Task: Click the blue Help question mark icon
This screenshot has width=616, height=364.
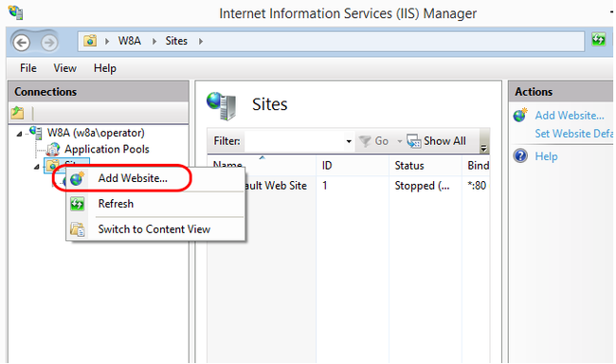Action: pyautogui.click(x=520, y=156)
